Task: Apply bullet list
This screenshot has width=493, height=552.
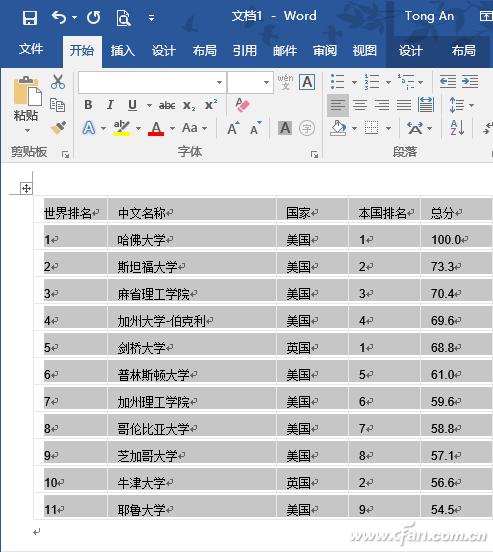Action: click(x=337, y=82)
